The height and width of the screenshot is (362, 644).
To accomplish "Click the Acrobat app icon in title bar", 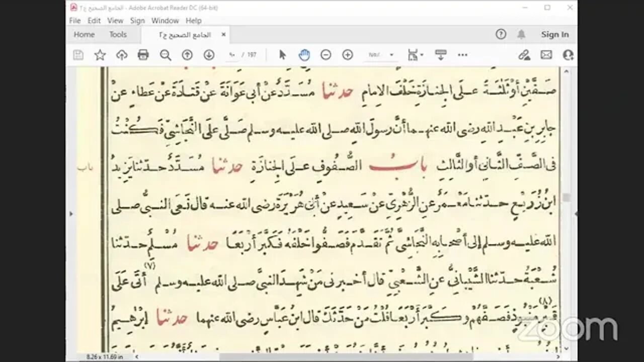I will tap(73, 7).
